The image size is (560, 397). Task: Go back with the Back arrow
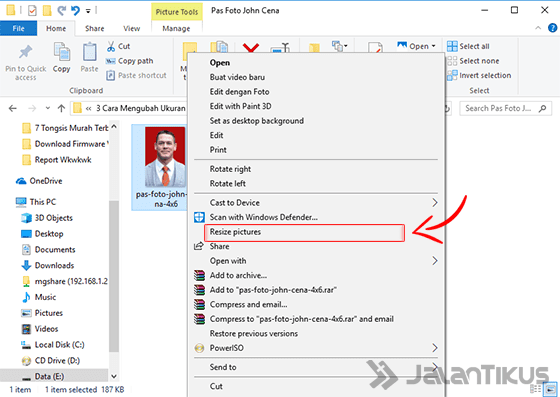pos(12,108)
